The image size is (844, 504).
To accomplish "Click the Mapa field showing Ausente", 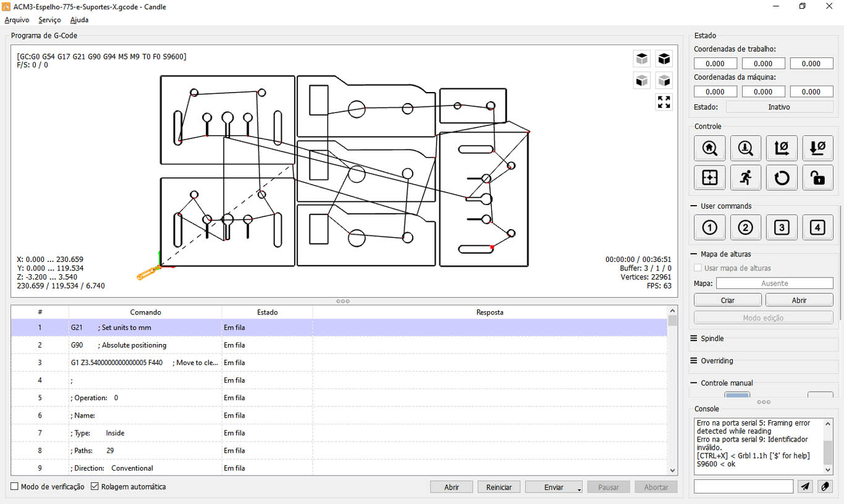I will (x=775, y=283).
